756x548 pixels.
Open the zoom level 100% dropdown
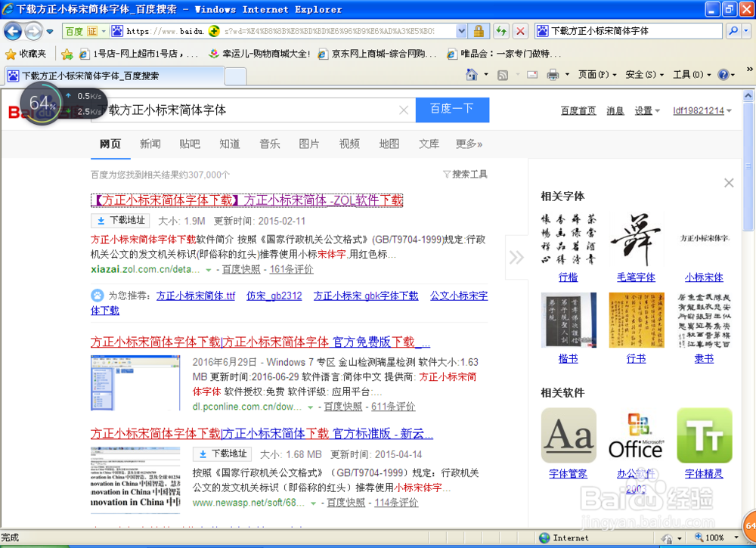click(736, 537)
